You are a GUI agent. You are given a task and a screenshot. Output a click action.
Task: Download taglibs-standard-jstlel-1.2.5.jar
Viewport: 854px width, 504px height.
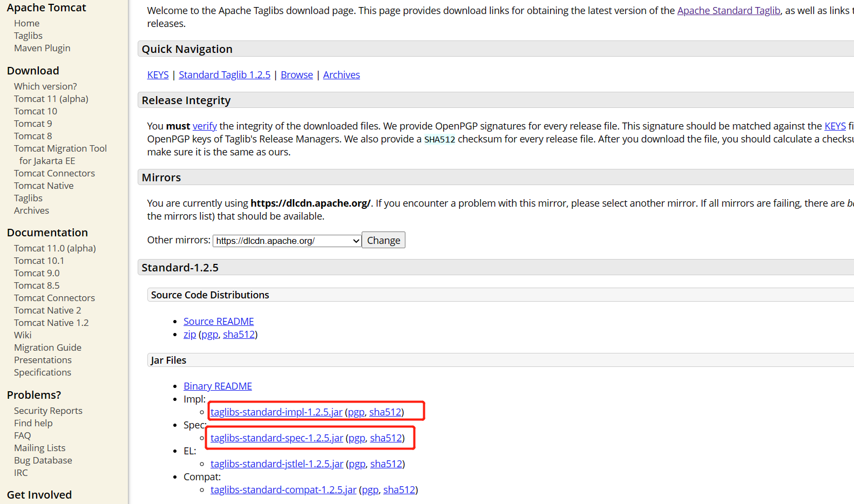(277, 464)
